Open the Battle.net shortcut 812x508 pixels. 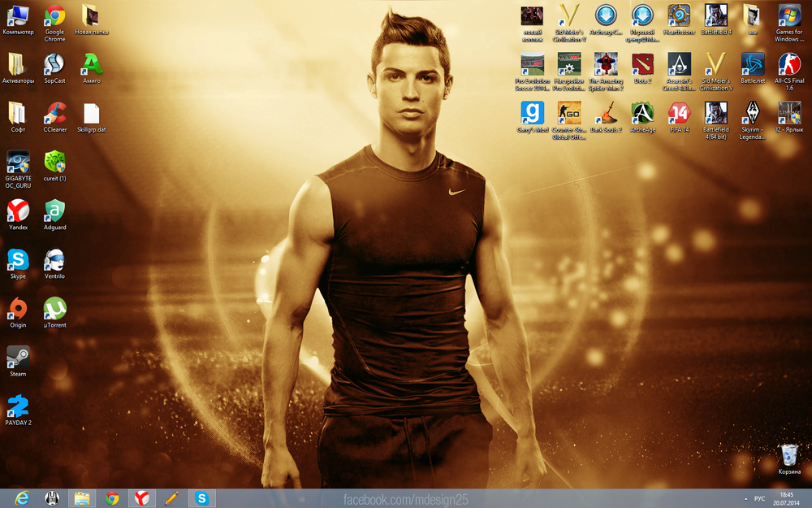[753, 65]
